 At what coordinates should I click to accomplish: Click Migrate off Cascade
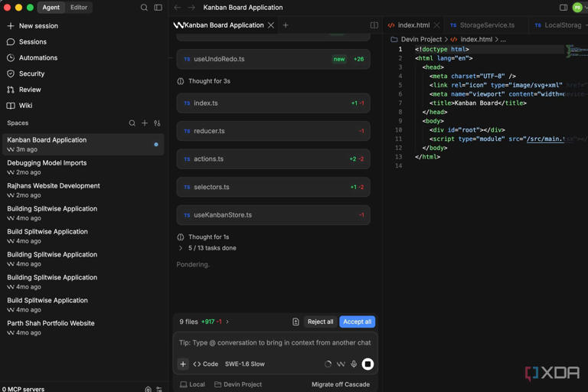pos(341,384)
